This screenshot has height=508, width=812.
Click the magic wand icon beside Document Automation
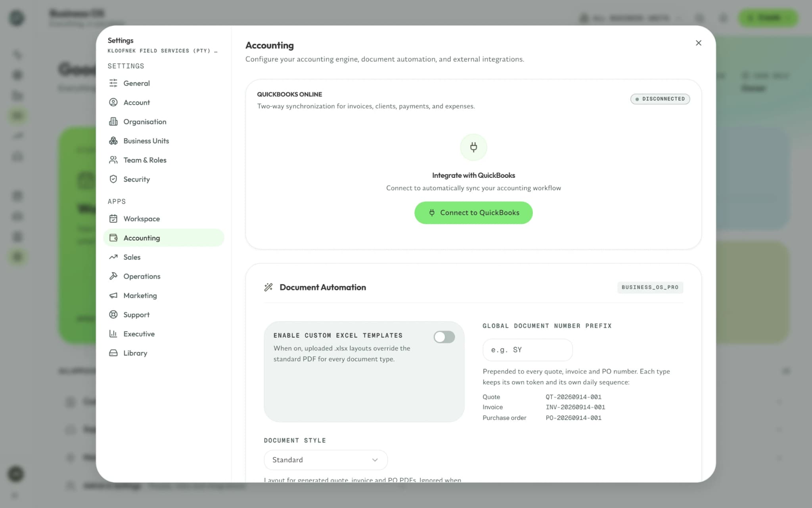tap(268, 287)
